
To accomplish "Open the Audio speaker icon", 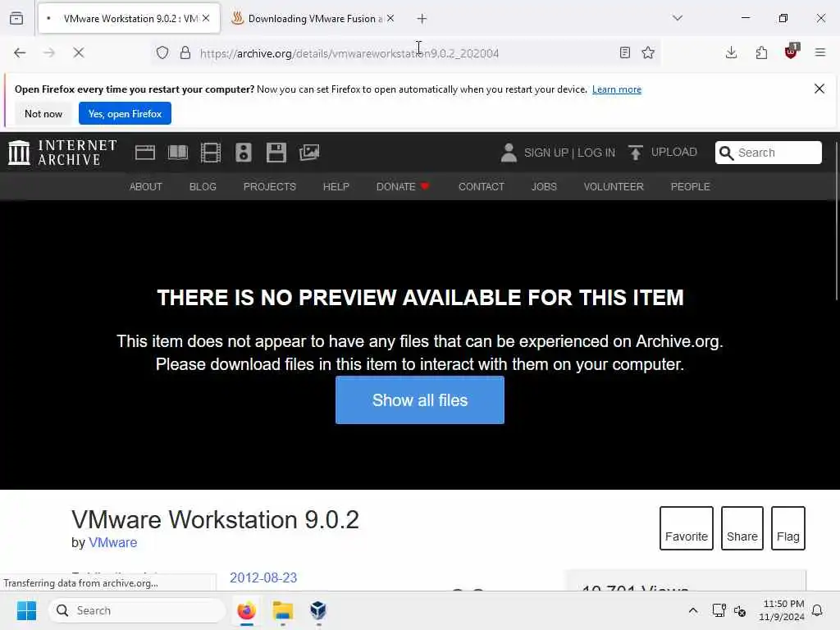I will click(x=243, y=153).
